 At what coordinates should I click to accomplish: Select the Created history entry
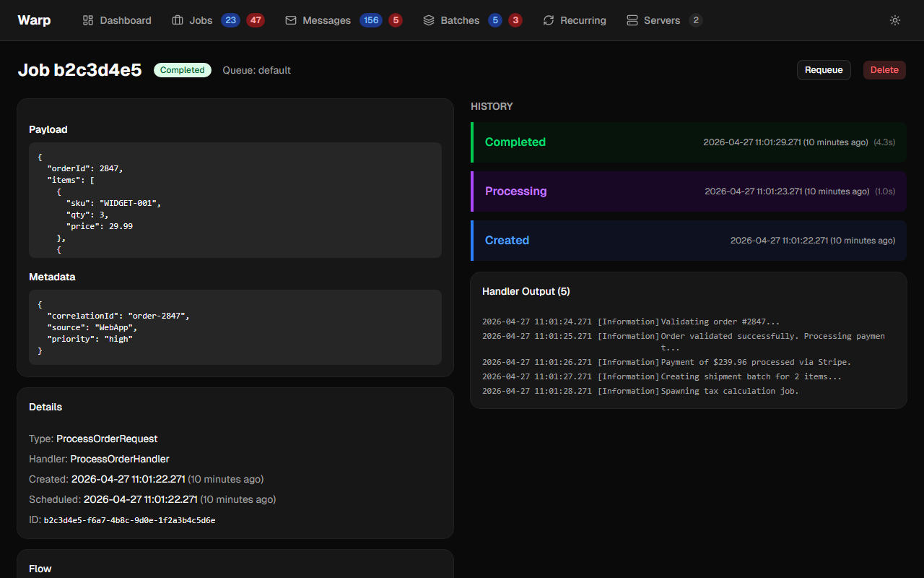[689, 241]
